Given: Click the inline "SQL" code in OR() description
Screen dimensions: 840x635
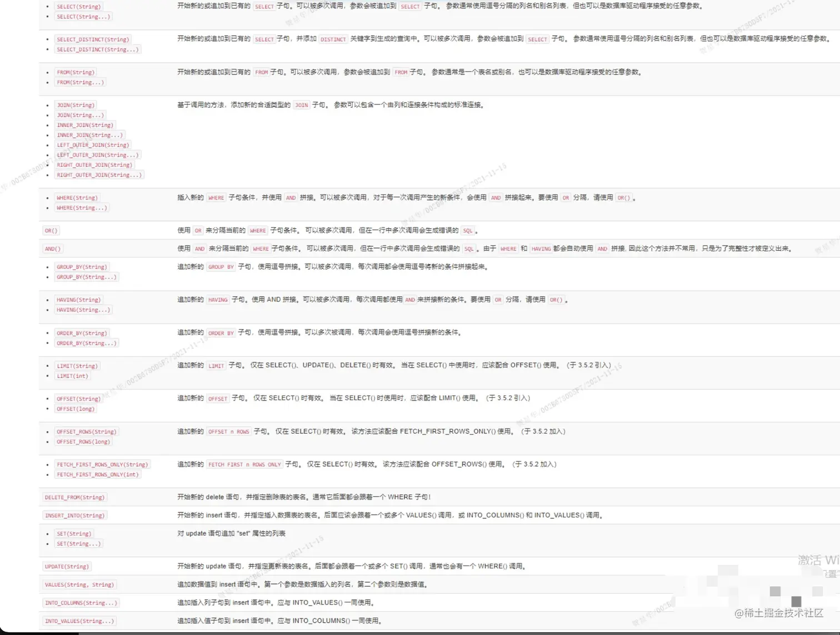Looking at the screenshot, I should [x=468, y=231].
